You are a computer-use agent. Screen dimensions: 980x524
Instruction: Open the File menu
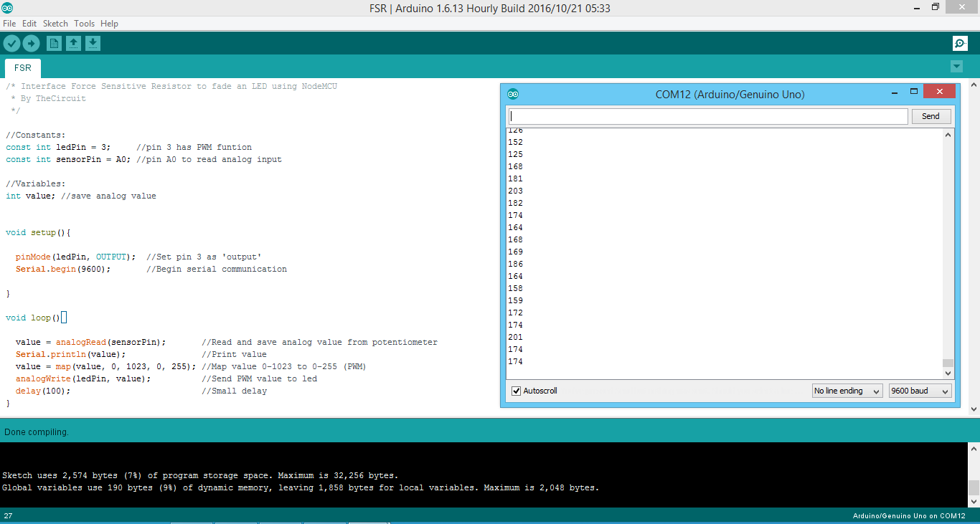pyautogui.click(x=9, y=24)
